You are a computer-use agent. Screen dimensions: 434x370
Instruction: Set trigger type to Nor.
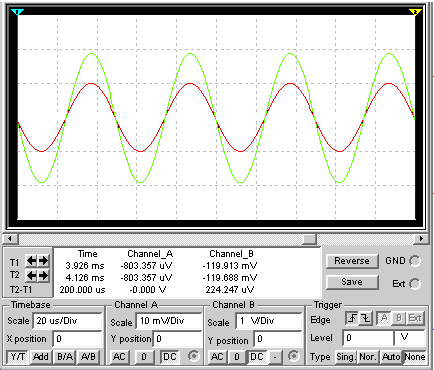tap(367, 357)
